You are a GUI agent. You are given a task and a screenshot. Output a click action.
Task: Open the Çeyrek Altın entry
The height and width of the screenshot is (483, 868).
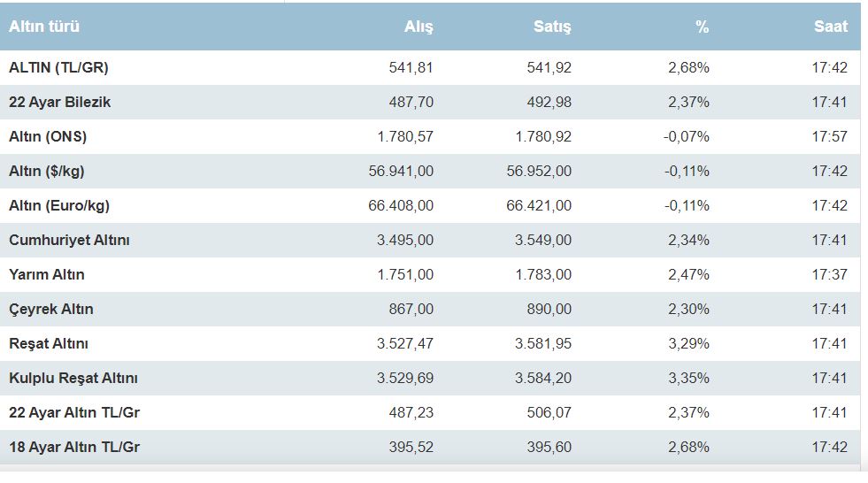(x=51, y=309)
